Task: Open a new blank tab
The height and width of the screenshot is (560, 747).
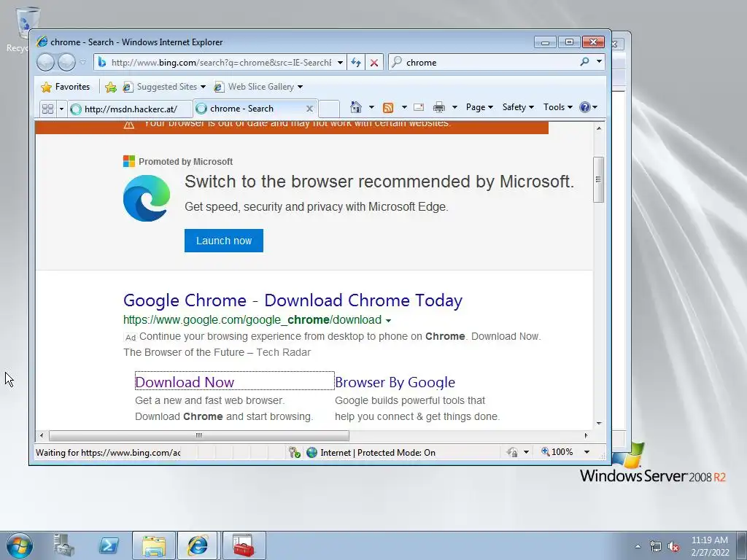Action: tap(329, 109)
